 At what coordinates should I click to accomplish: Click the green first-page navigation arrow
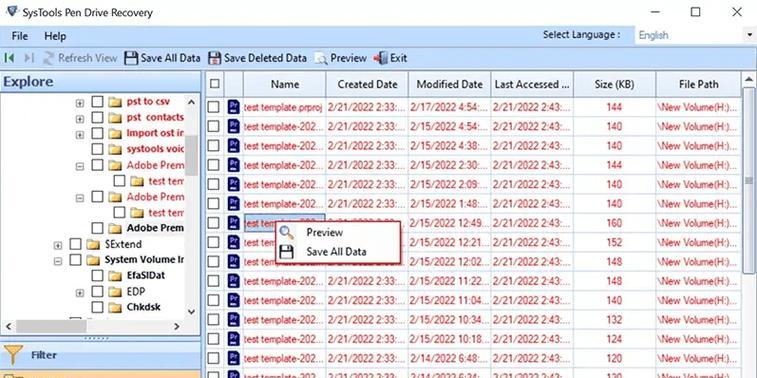click(x=9, y=58)
